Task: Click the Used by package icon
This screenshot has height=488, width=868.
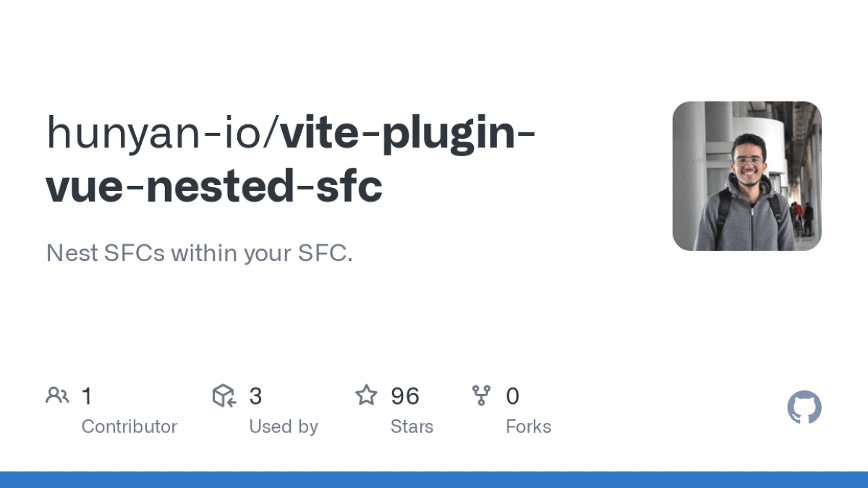Action: click(224, 395)
